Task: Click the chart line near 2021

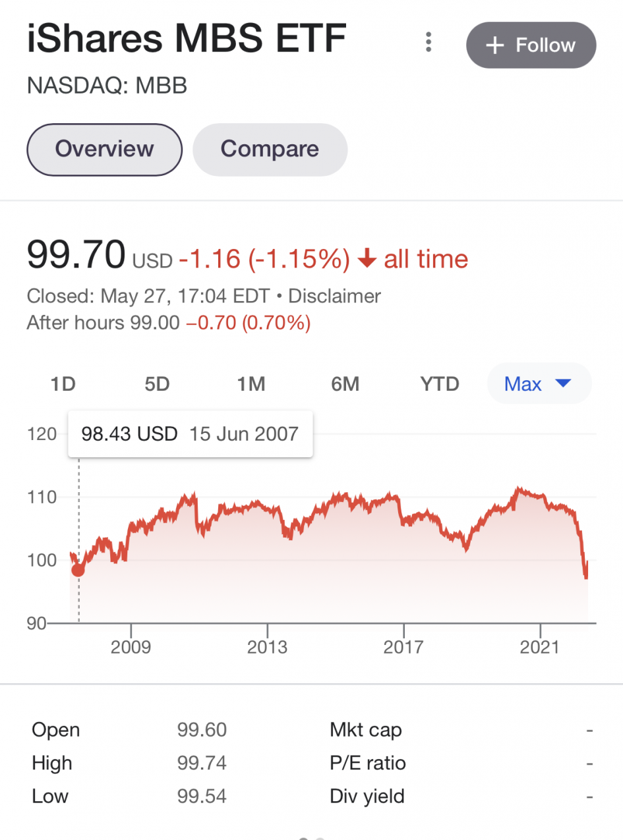Action: point(541,495)
